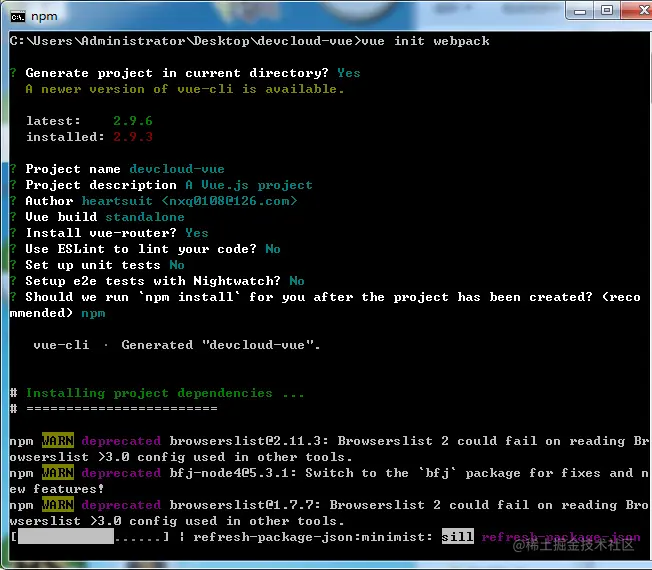Close the npm console window
Viewport: 652px width, 570px height.
coord(638,10)
